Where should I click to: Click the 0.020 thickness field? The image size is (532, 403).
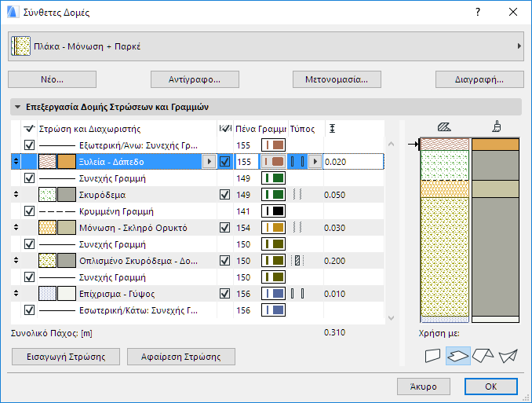click(x=354, y=162)
